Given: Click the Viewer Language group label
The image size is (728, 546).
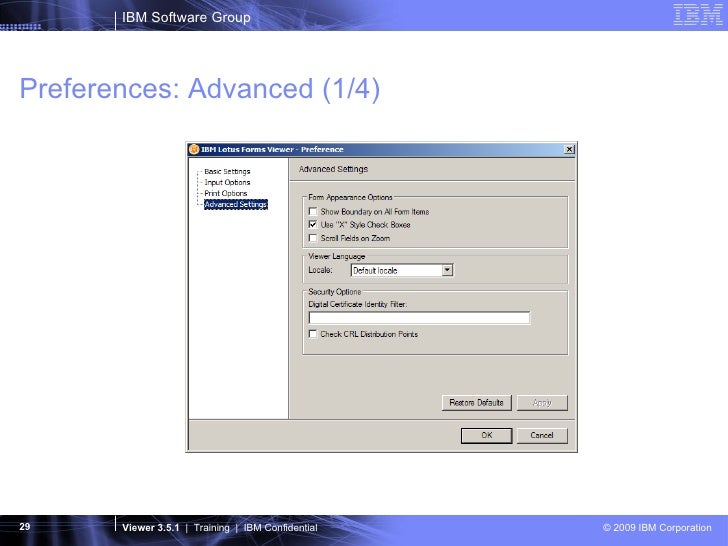Looking at the screenshot, I should point(337,256).
